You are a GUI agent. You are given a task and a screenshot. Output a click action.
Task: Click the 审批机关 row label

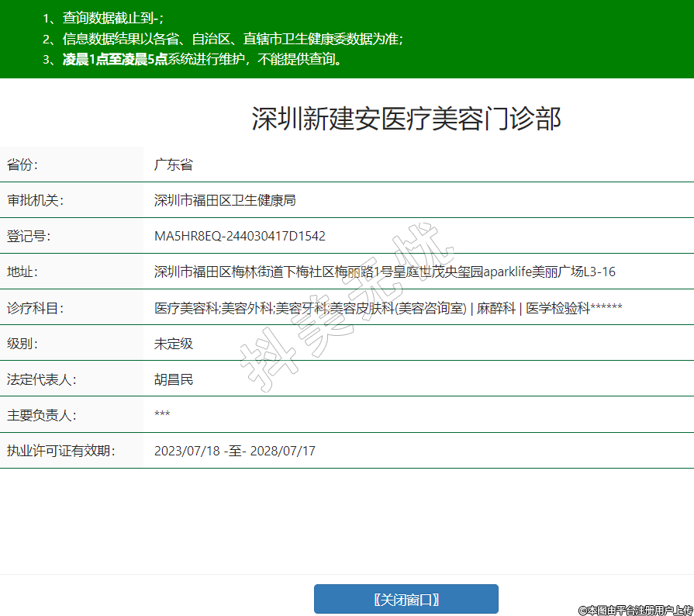point(35,200)
